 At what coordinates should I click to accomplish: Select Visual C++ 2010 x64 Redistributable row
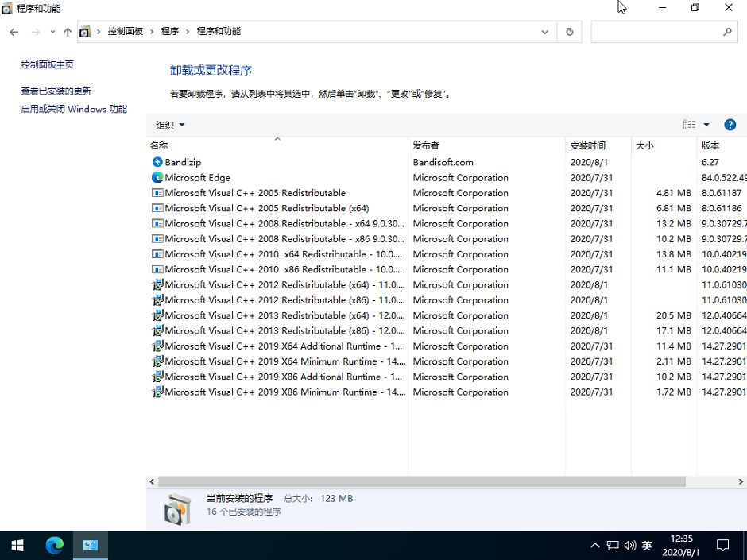[447, 254]
